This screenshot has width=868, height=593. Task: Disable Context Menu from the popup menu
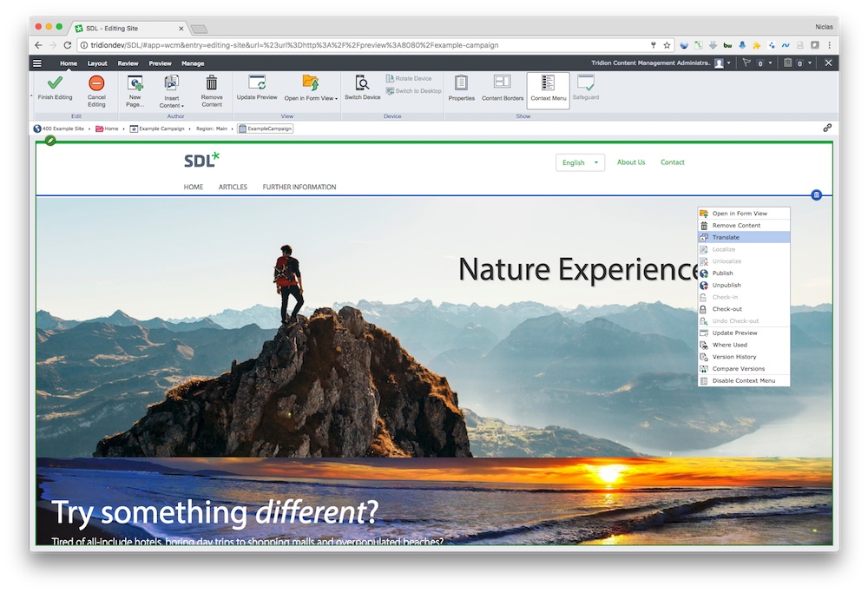coord(743,380)
